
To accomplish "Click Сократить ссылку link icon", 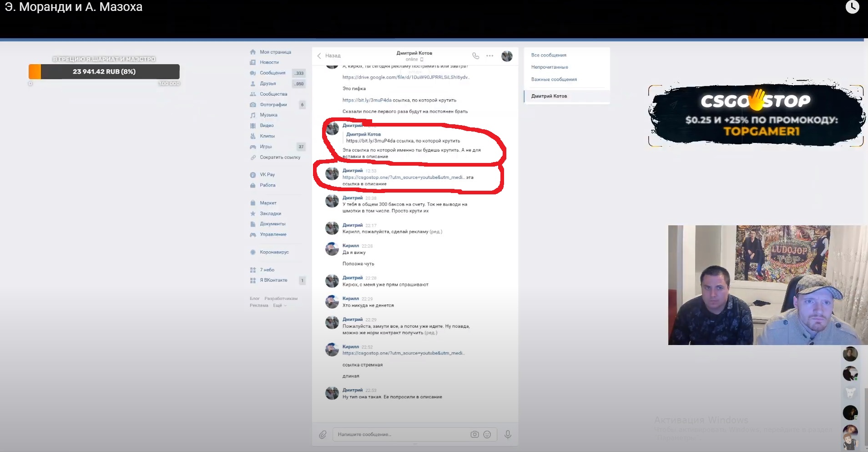I will pos(253,157).
